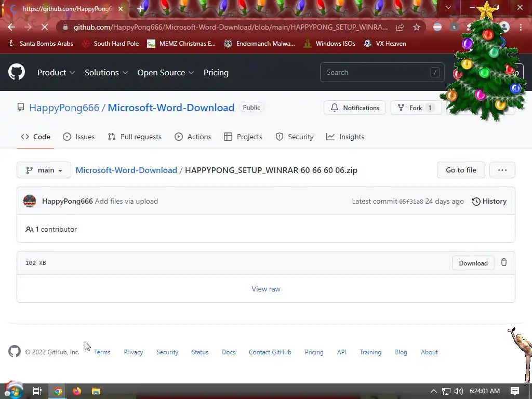This screenshot has height=399, width=532.
Task: Open the volume speaker tray icon
Action: tap(458, 391)
